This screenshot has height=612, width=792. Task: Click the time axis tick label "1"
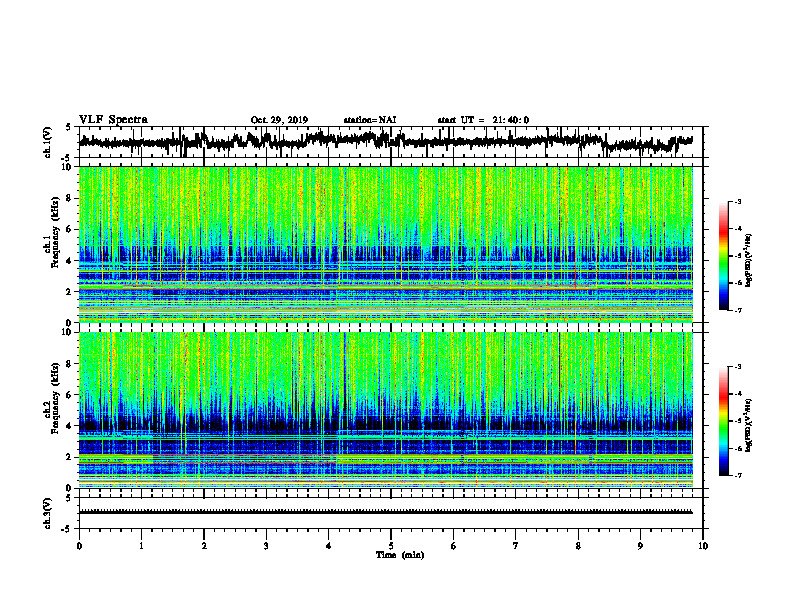141,546
